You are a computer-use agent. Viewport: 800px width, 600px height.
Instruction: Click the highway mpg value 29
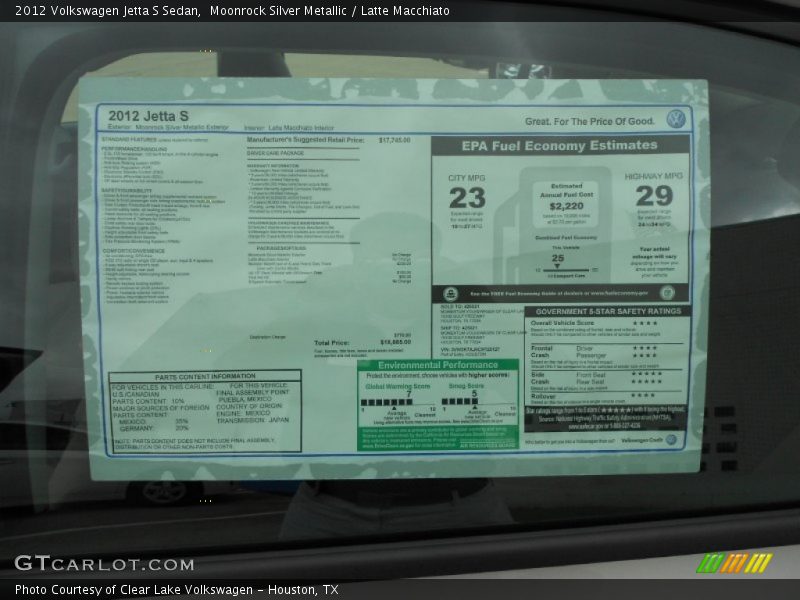[x=655, y=195]
